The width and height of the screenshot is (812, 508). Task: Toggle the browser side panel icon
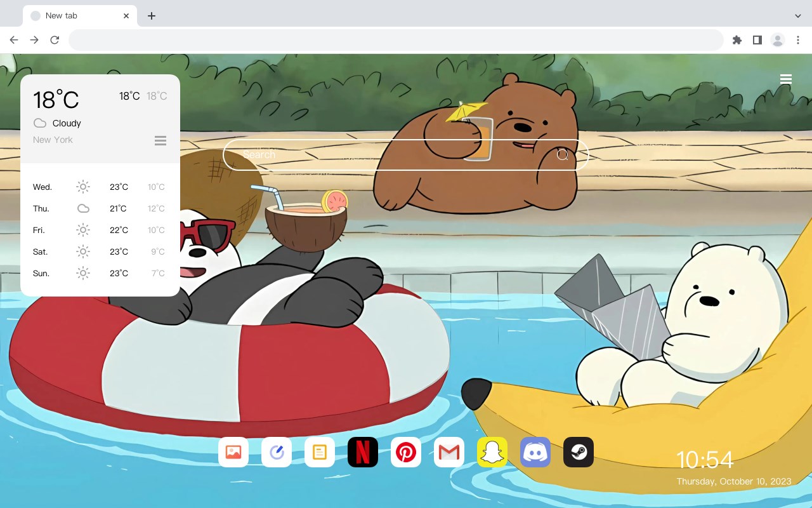[757, 40]
